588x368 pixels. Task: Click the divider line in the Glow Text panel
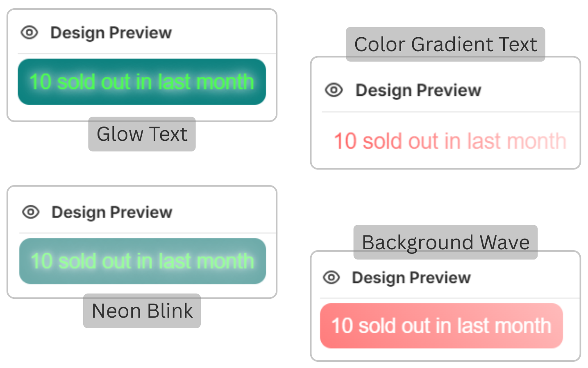pyautogui.click(x=147, y=54)
